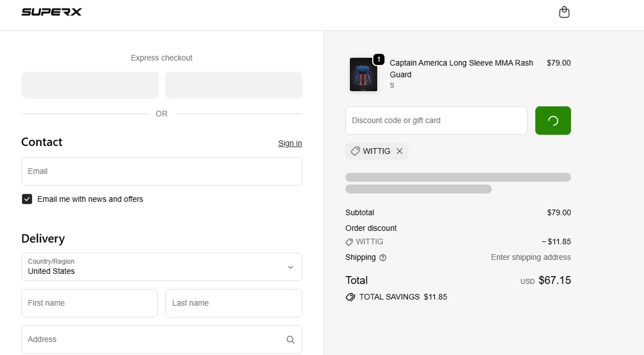Viewport: 644px width, 355px height.
Task: Remove the WITTIG discount code
Action: pyautogui.click(x=399, y=151)
